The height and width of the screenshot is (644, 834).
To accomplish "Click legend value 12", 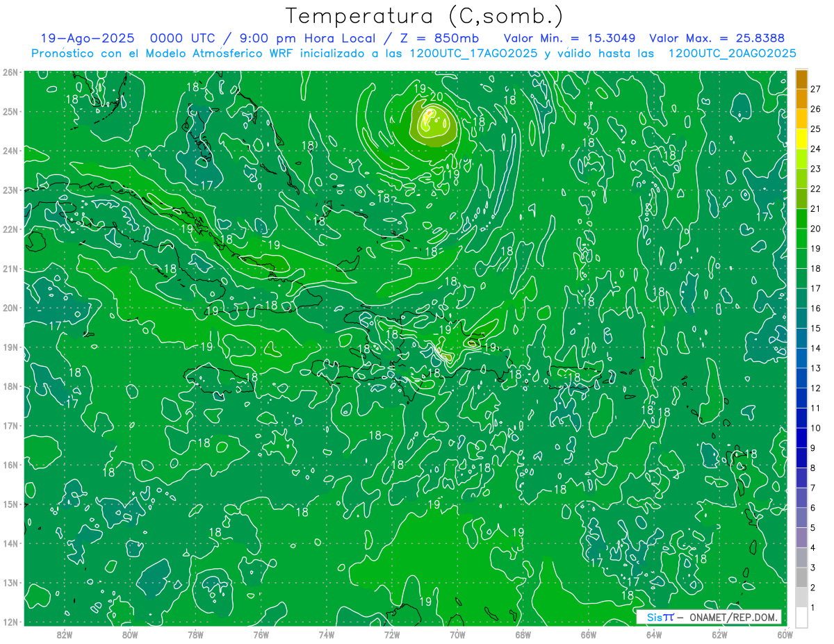I will [816, 388].
